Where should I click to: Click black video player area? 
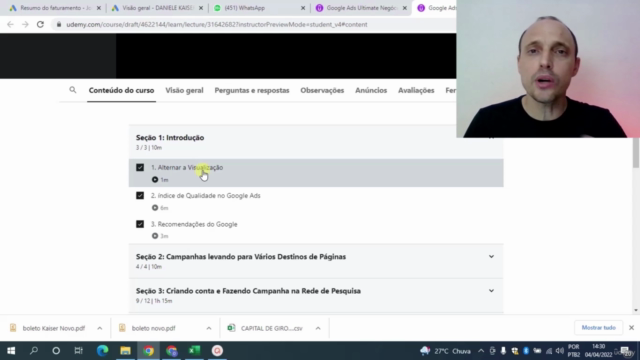click(x=286, y=56)
